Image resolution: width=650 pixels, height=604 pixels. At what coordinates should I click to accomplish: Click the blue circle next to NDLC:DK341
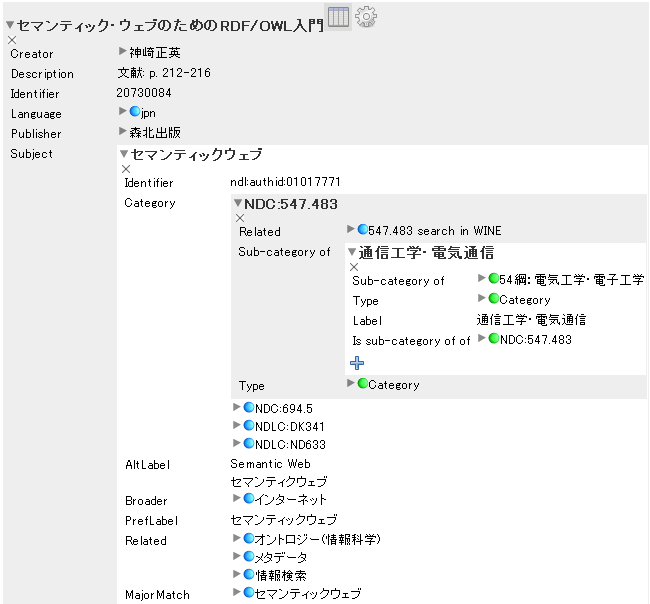coord(249,425)
